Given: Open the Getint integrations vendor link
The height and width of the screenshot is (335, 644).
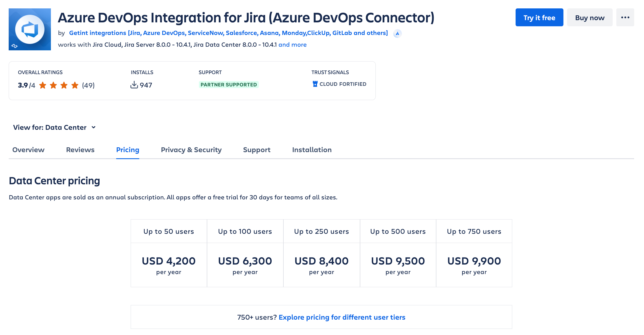Looking at the screenshot, I should click(228, 33).
